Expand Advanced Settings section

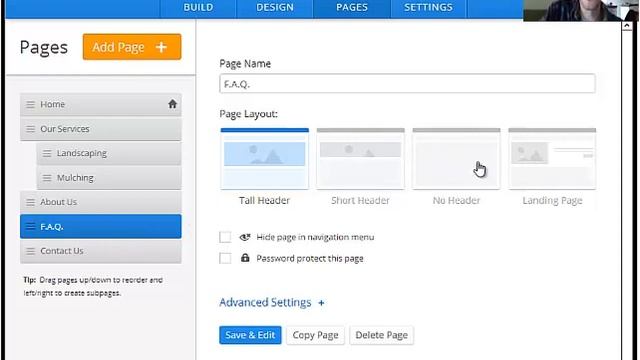[272, 302]
